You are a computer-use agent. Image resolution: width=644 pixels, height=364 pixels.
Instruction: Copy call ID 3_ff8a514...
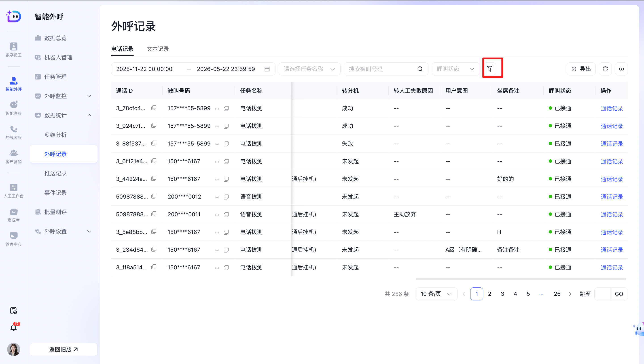(x=154, y=267)
